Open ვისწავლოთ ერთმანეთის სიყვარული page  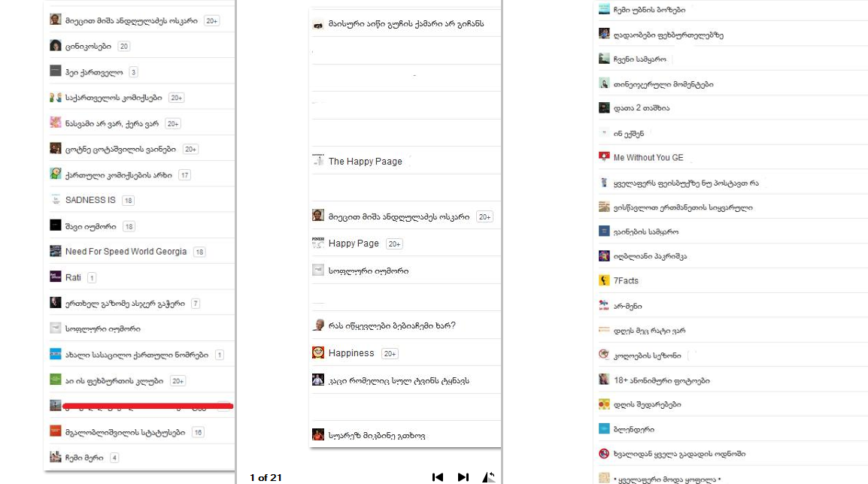pyautogui.click(x=683, y=207)
